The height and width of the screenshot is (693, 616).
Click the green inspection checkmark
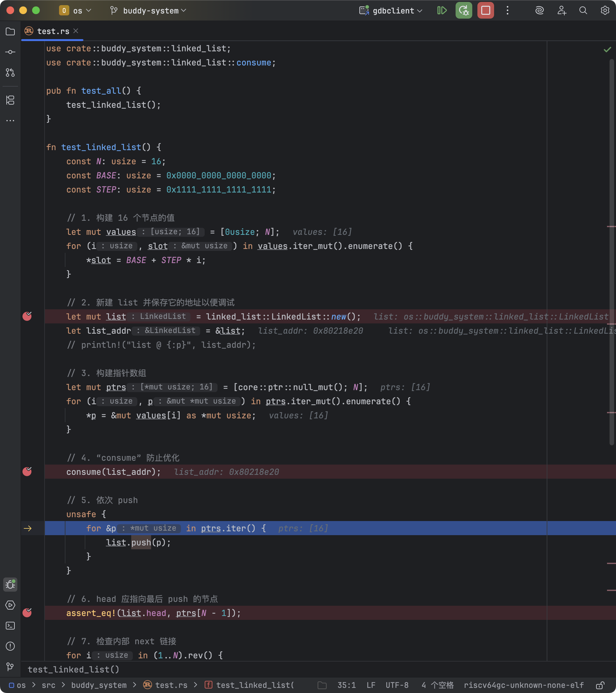(x=607, y=50)
